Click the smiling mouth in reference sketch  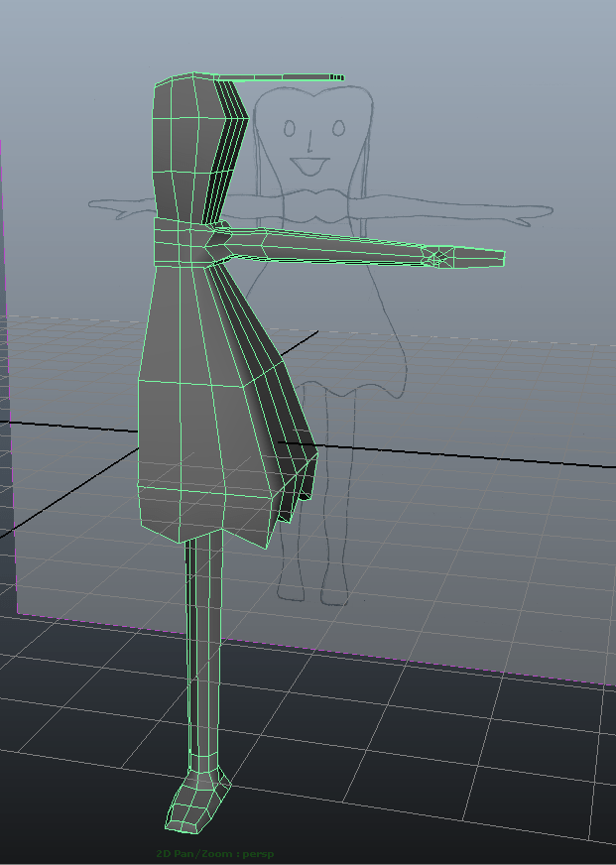click(x=311, y=165)
